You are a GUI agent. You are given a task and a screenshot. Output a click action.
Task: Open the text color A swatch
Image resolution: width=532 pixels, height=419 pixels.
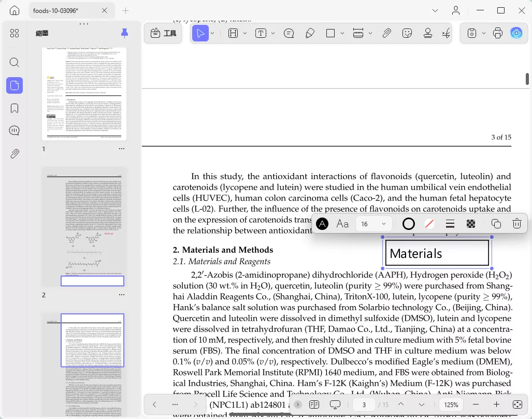coord(322,224)
